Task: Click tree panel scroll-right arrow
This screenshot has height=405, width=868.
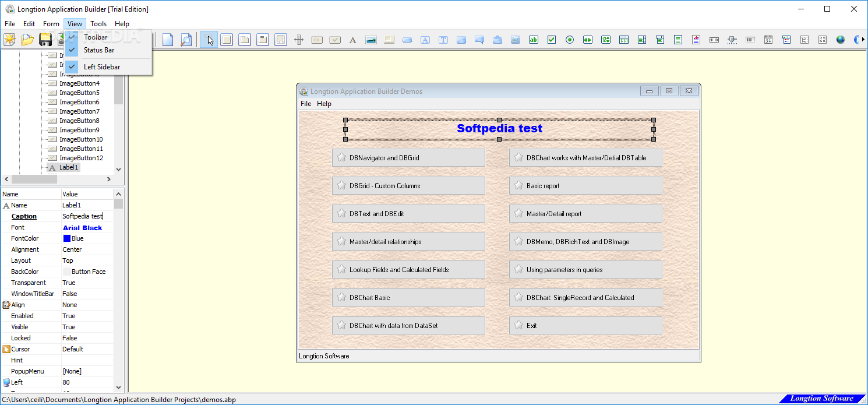Action: tap(109, 179)
